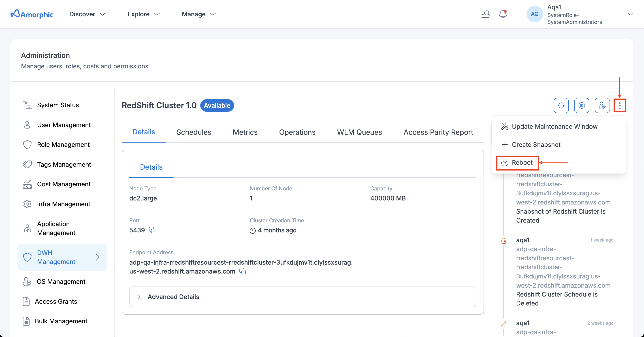The height and width of the screenshot is (337, 644).
Task: Open the three-dot more options menu
Action: point(620,106)
